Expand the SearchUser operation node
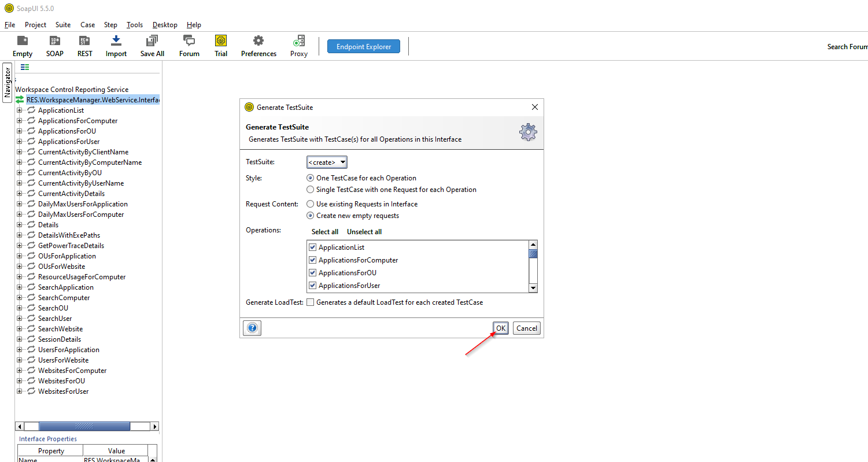The height and width of the screenshot is (462, 868). click(x=19, y=318)
